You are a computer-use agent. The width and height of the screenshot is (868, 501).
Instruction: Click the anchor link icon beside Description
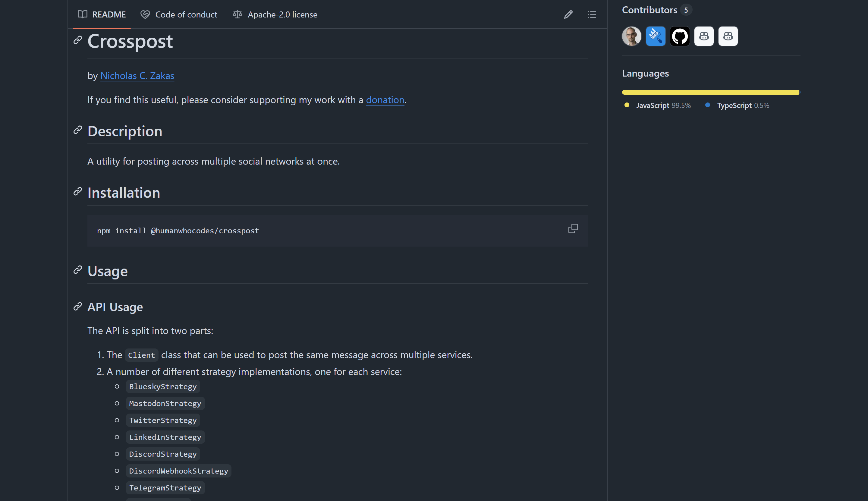coord(78,130)
